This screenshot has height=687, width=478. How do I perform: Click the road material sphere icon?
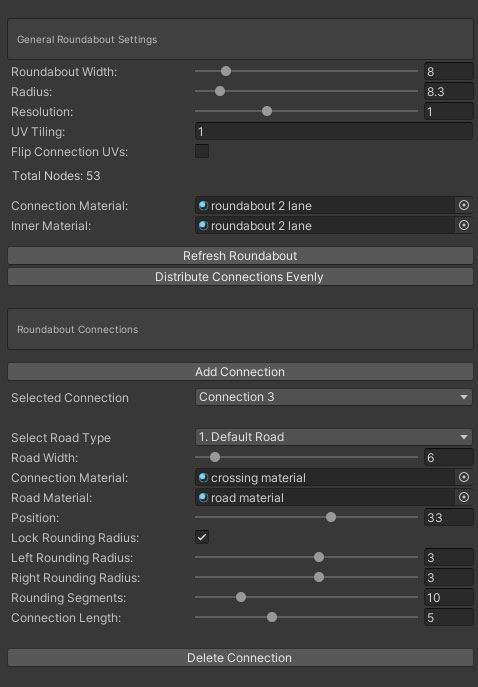[203, 497]
